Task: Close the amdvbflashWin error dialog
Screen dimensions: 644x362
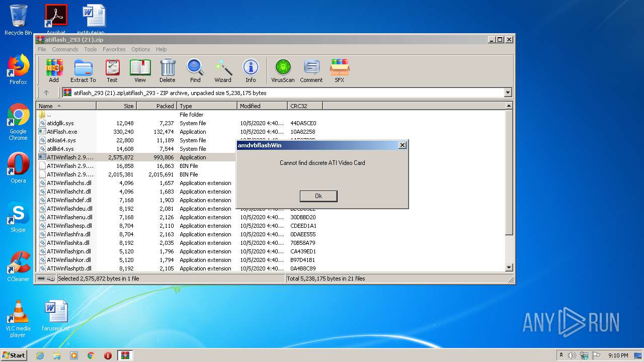Action: [402, 145]
